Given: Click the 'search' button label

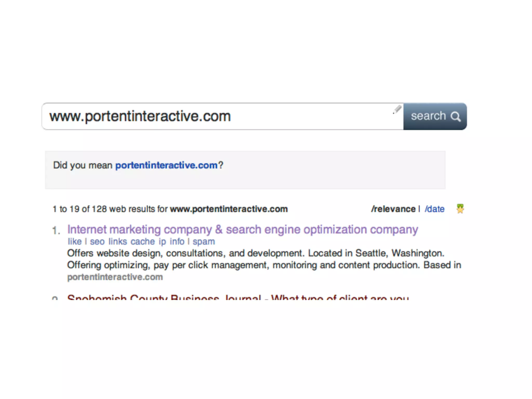Looking at the screenshot, I should 428,116.
